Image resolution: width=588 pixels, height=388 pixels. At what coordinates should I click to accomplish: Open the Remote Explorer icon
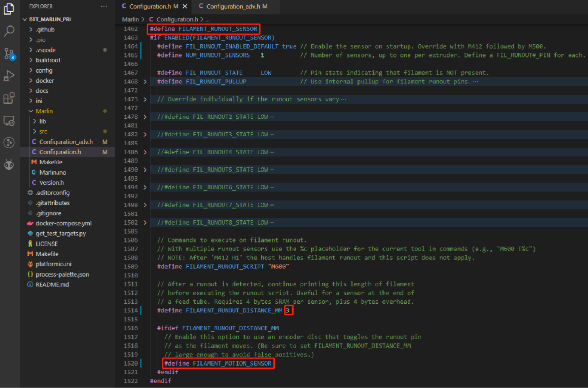(9, 121)
